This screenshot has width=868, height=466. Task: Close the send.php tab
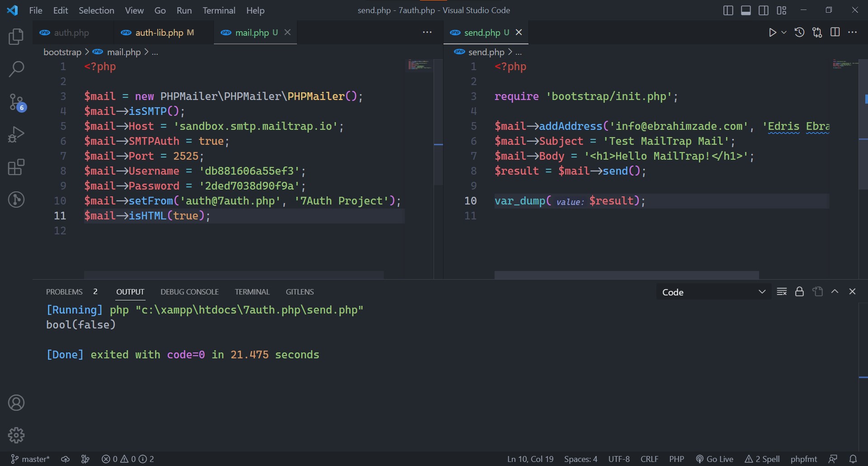(x=519, y=32)
